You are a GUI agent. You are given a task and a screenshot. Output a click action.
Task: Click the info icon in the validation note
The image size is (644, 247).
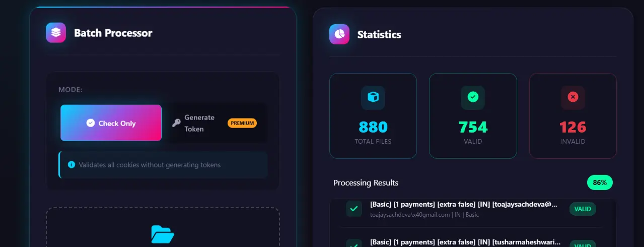coord(71,165)
